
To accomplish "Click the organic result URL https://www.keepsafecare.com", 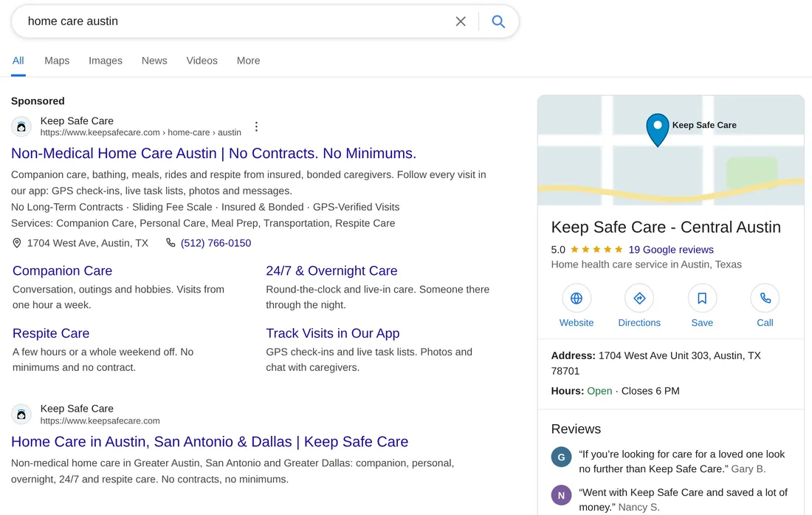I will pyautogui.click(x=100, y=421).
